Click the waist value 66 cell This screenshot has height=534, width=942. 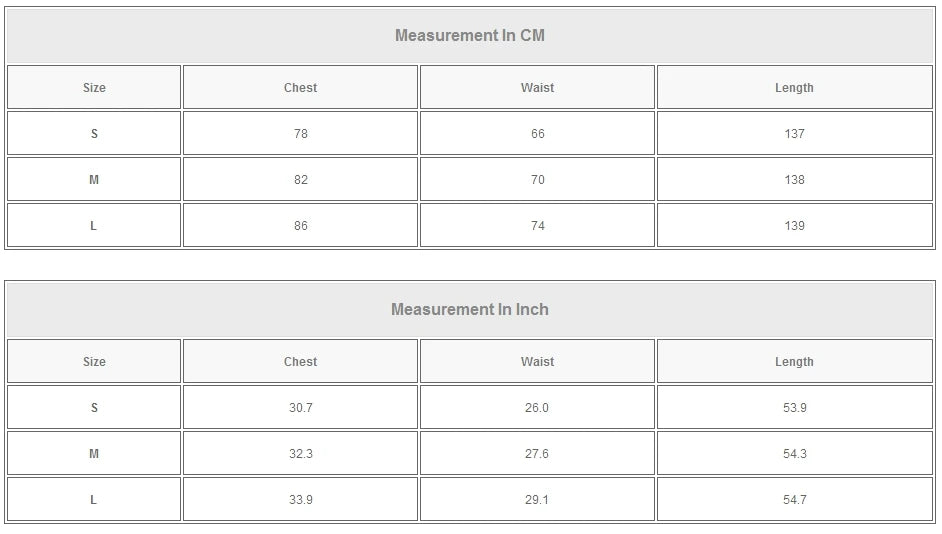point(538,134)
